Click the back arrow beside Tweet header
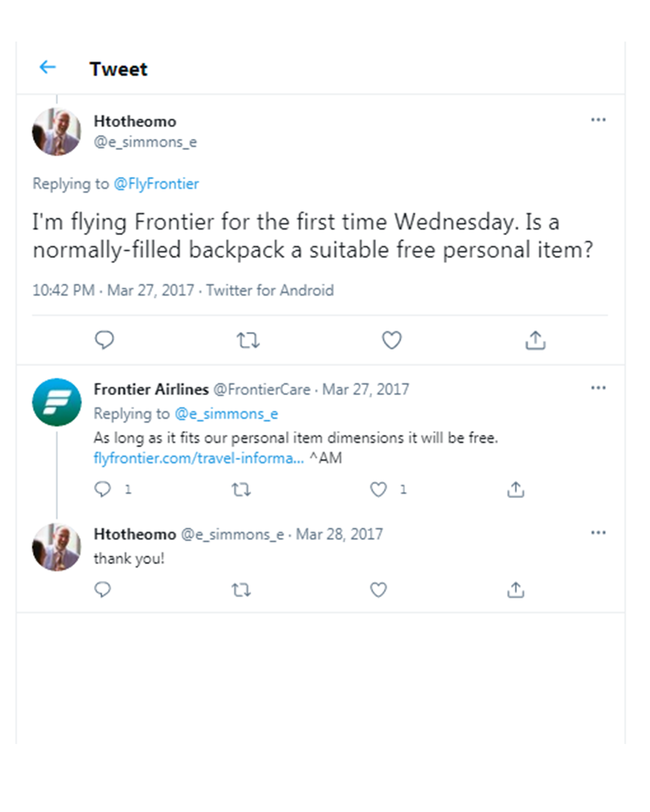Viewport: 650px width, 812px height. (48, 67)
